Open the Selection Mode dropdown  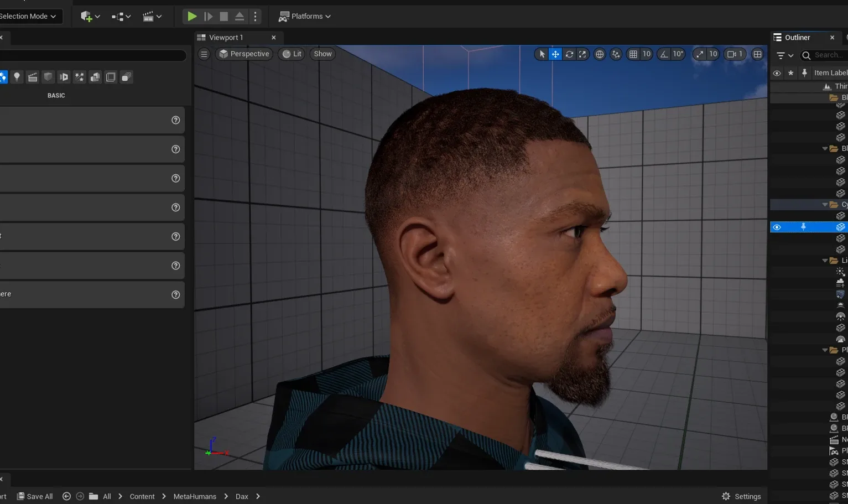point(27,16)
